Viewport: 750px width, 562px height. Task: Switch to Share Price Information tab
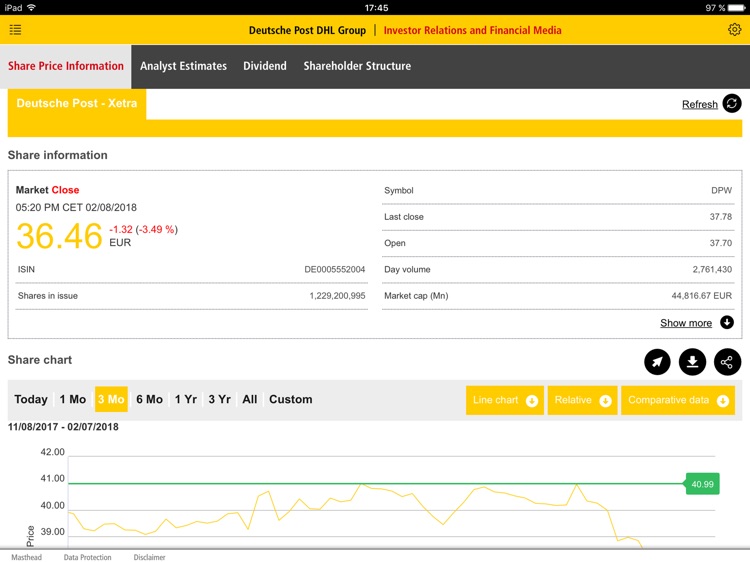point(66,66)
